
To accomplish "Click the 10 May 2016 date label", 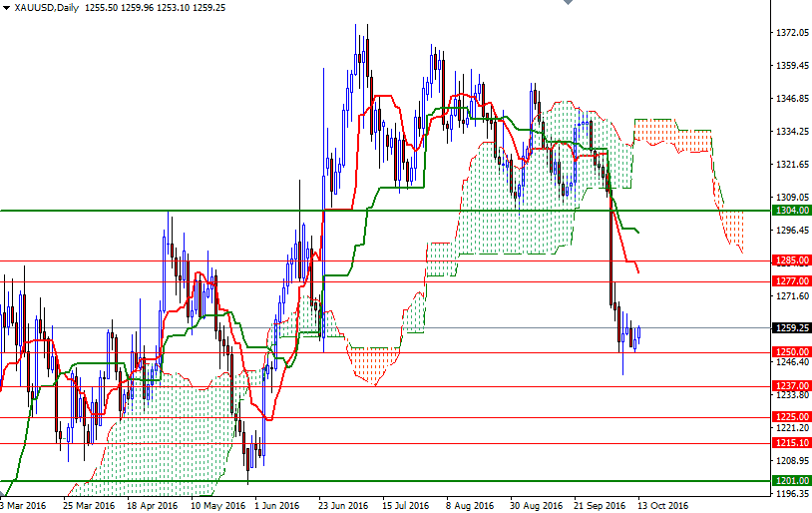I will coord(217,505).
